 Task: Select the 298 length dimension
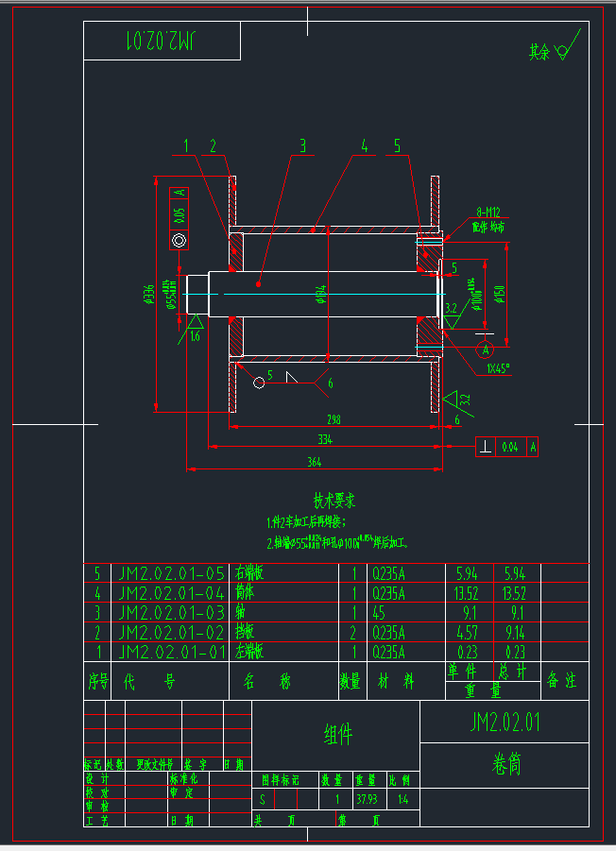334,419
